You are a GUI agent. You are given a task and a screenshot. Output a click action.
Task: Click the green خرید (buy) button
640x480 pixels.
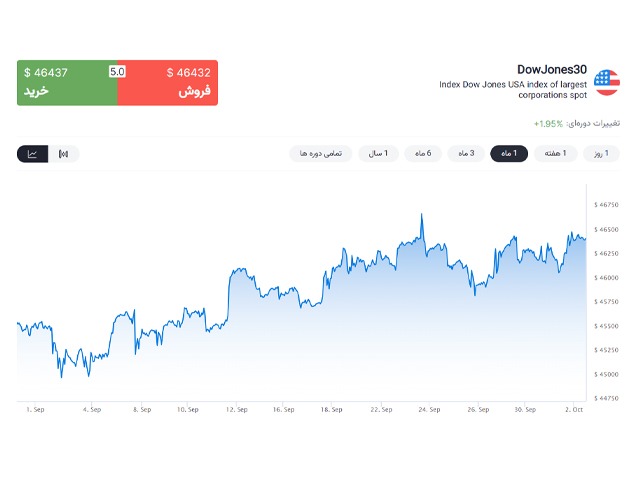(x=67, y=82)
